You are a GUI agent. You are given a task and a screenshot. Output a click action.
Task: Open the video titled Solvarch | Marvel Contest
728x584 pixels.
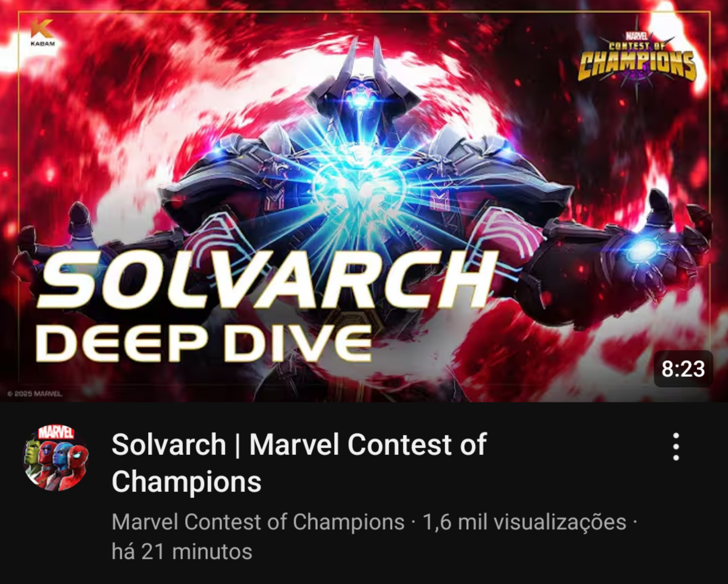(x=299, y=462)
